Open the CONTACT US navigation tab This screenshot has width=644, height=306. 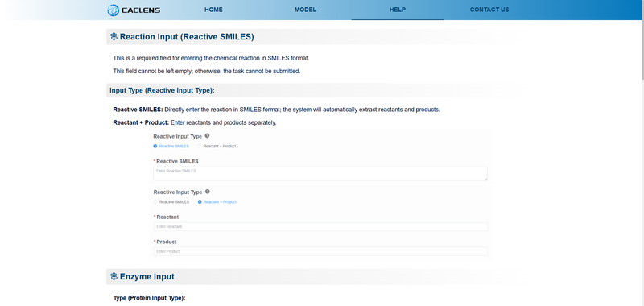point(489,10)
